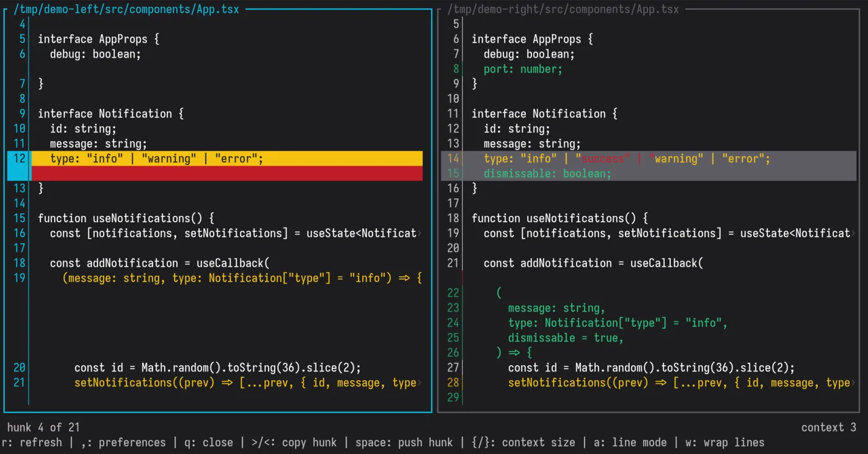
Task: Click truncation arrow at end of left line 21
Action: pos(420,383)
